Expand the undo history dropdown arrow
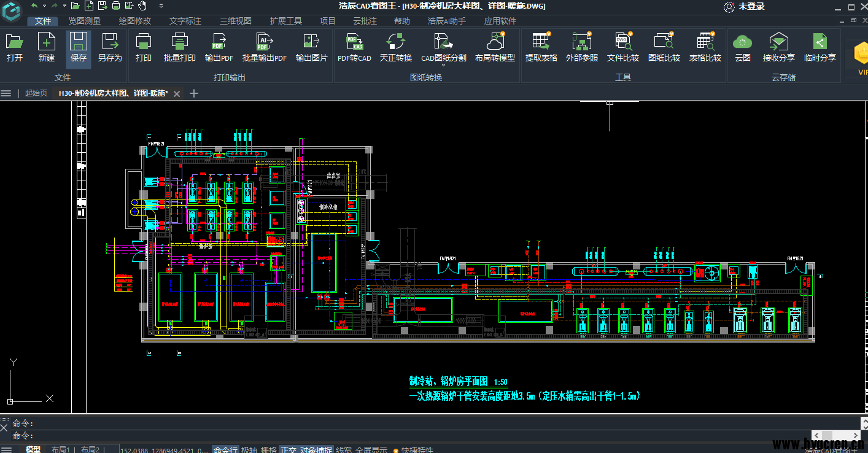 point(44,6)
